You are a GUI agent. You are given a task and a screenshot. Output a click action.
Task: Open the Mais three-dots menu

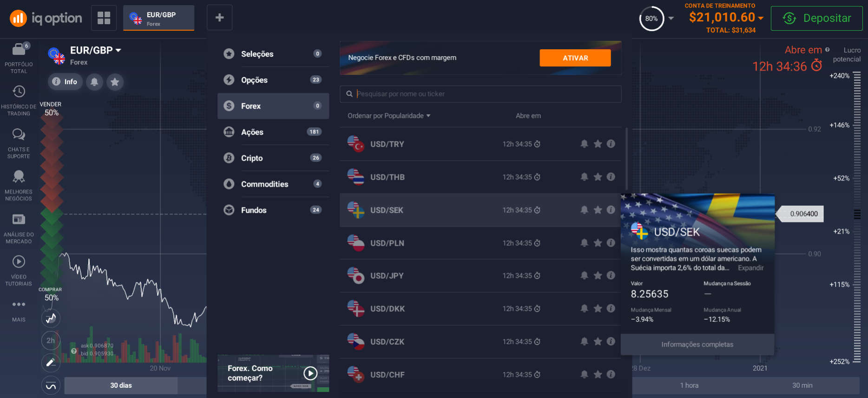tap(19, 310)
